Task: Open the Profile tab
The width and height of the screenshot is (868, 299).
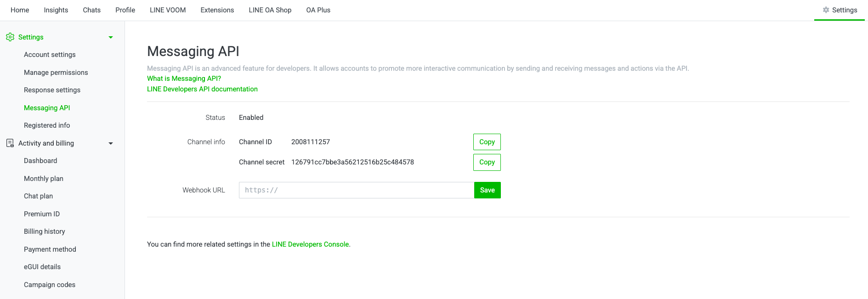Action: click(x=125, y=10)
